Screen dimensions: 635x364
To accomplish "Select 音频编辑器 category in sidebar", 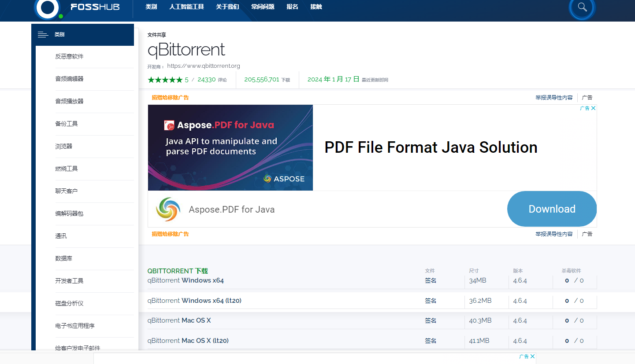I will (x=69, y=79).
